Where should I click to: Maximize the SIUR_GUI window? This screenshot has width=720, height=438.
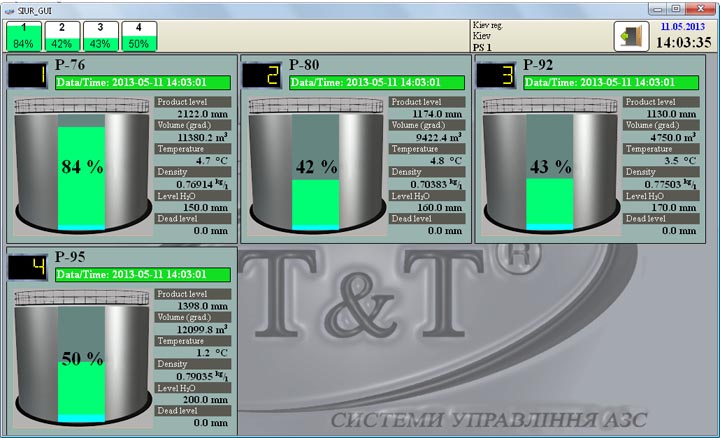pyautogui.click(x=676, y=9)
